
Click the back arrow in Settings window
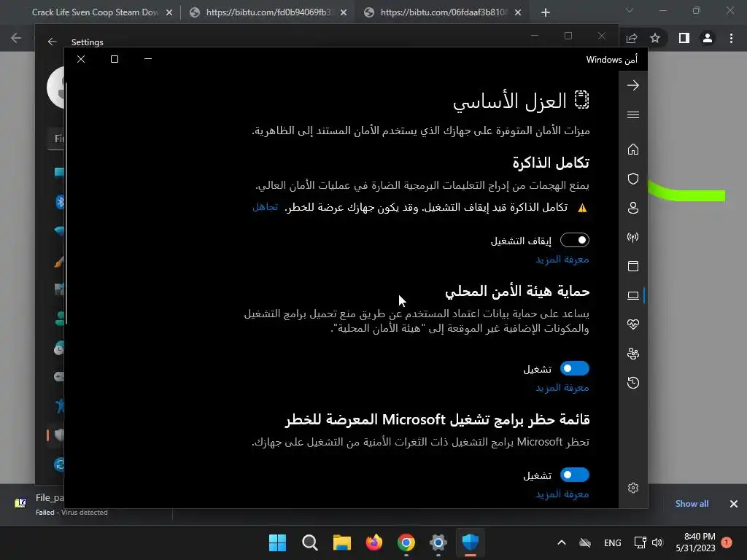pyautogui.click(x=53, y=42)
